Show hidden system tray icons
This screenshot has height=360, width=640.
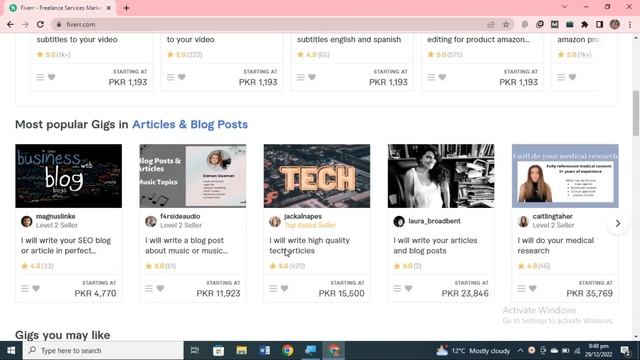click(x=520, y=350)
